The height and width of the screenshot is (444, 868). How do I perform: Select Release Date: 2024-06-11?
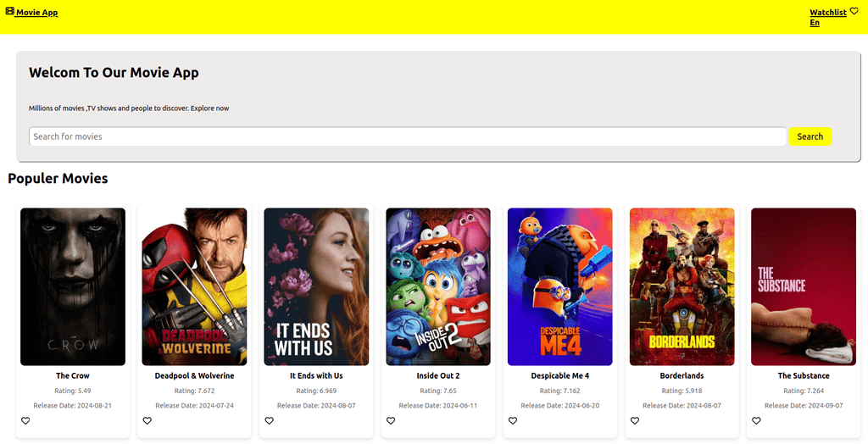(x=438, y=406)
